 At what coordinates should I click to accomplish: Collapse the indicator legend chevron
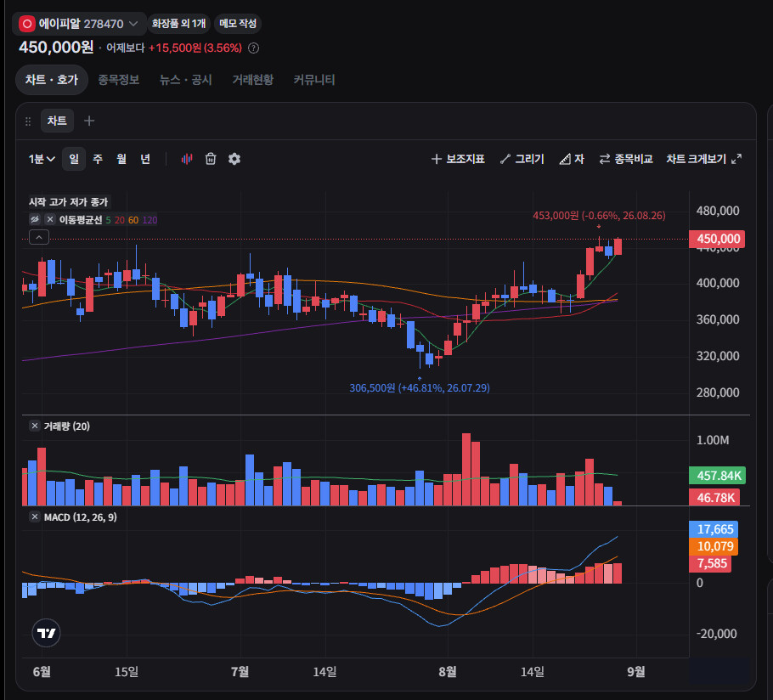click(x=39, y=238)
